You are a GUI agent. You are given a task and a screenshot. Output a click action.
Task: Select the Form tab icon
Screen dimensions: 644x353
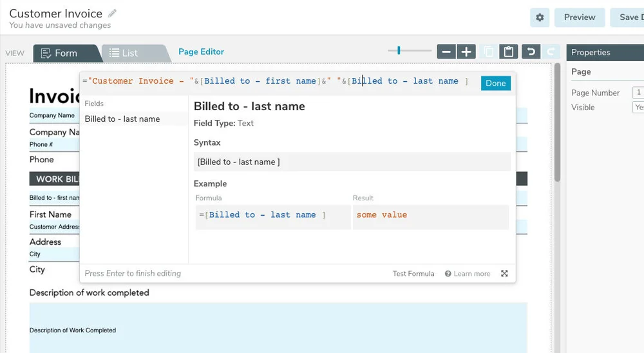(x=46, y=53)
